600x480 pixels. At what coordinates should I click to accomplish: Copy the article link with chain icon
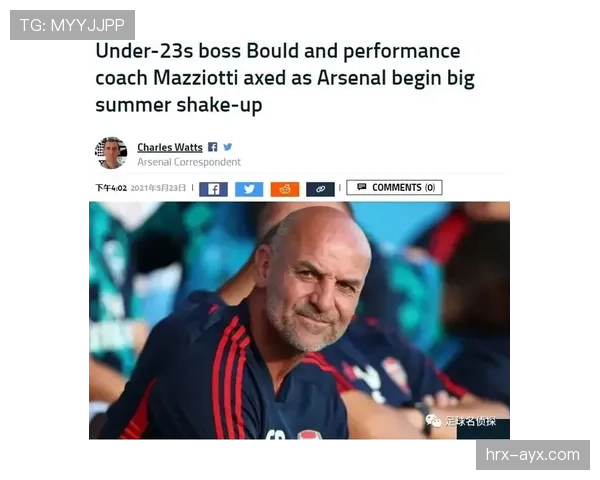point(320,189)
